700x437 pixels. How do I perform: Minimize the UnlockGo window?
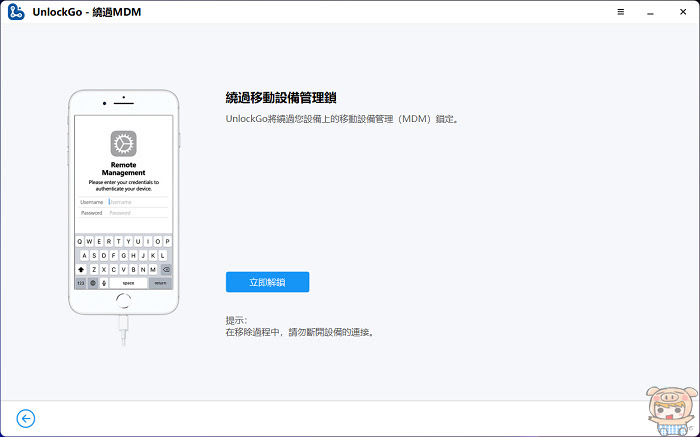[650, 12]
